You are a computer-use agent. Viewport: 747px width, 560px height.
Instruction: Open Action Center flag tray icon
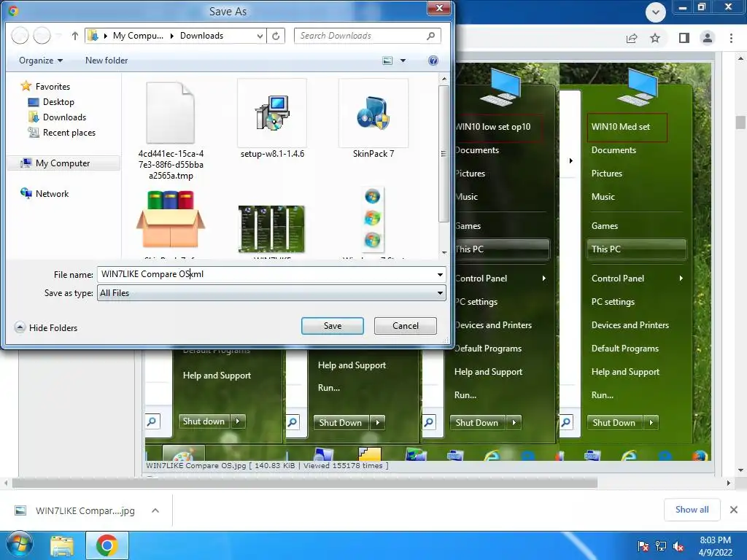coord(643,547)
